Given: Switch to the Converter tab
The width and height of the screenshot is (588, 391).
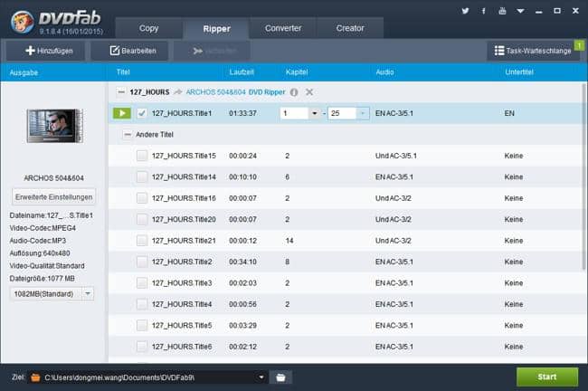Looking at the screenshot, I should (x=283, y=28).
